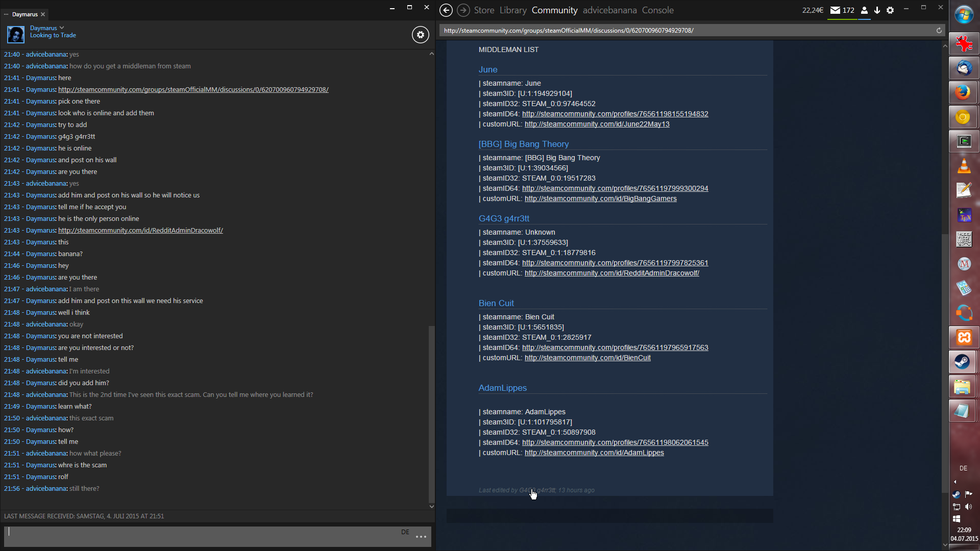Open chat settings gear icon
This screenshot has height=551, width=980.
pyautogui.click(x=420, y=35)
